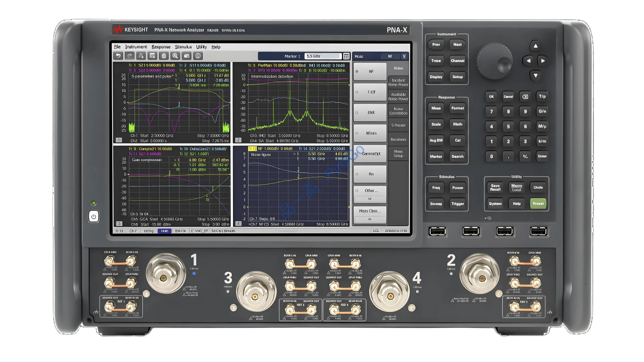The height and width of the screenshot is (362, 644).
Task: Click the plus/minus sign key on keypad
Action: (x=525, y=156)
